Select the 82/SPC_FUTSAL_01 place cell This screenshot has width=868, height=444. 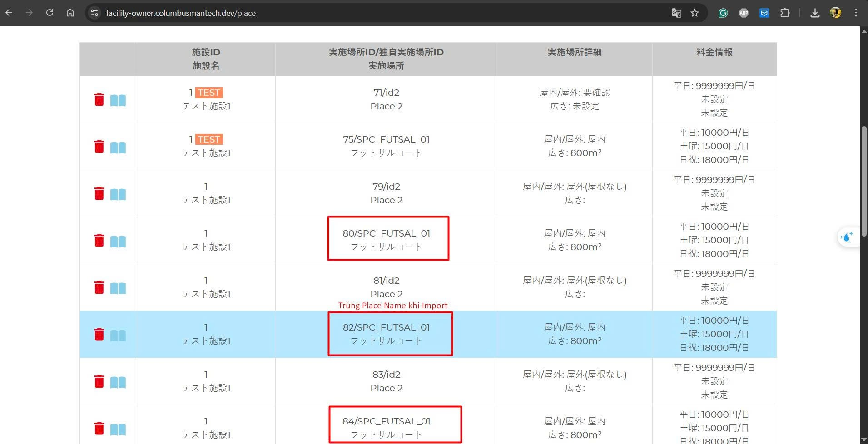pos(386,334)
